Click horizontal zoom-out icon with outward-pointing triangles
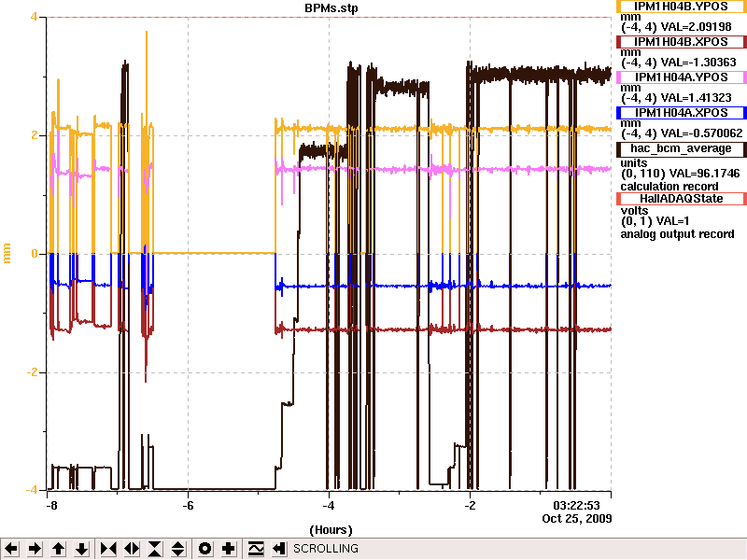747x560 pixels. (x=132, y=549)
